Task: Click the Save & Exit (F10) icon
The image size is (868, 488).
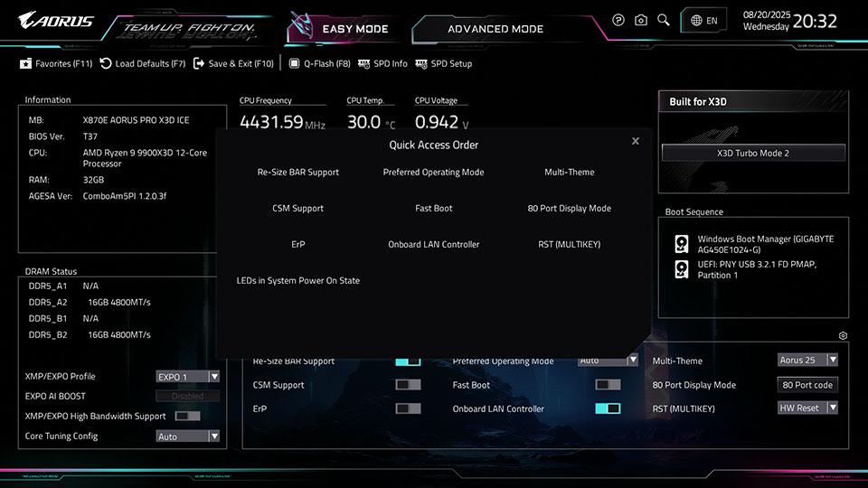Action: coord(199,64)
